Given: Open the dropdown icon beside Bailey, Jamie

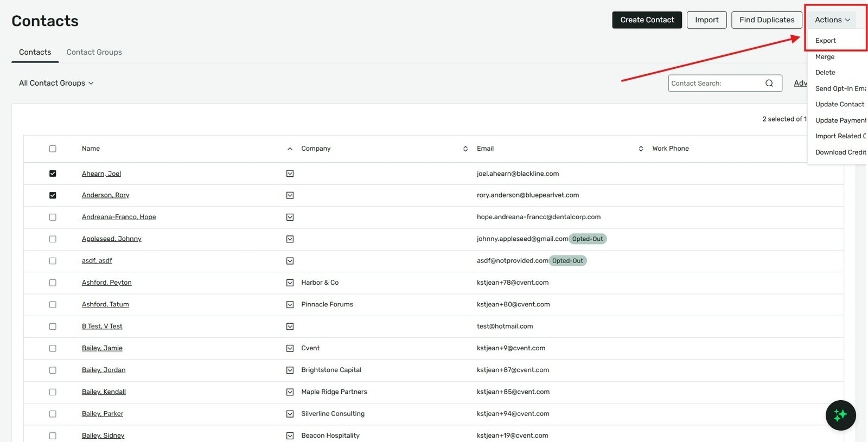Looking at the screenshot, I should click(x=290, y=348).
